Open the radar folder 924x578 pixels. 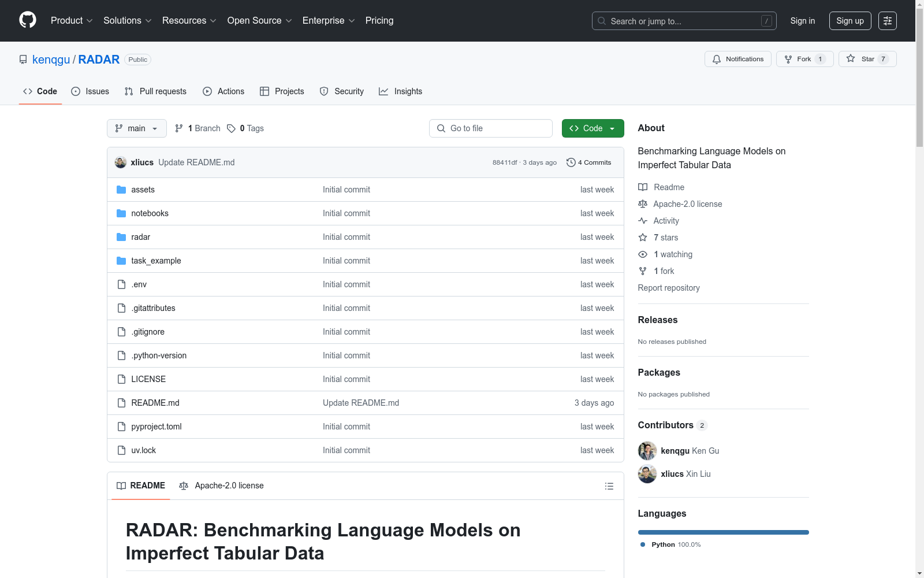140,237
